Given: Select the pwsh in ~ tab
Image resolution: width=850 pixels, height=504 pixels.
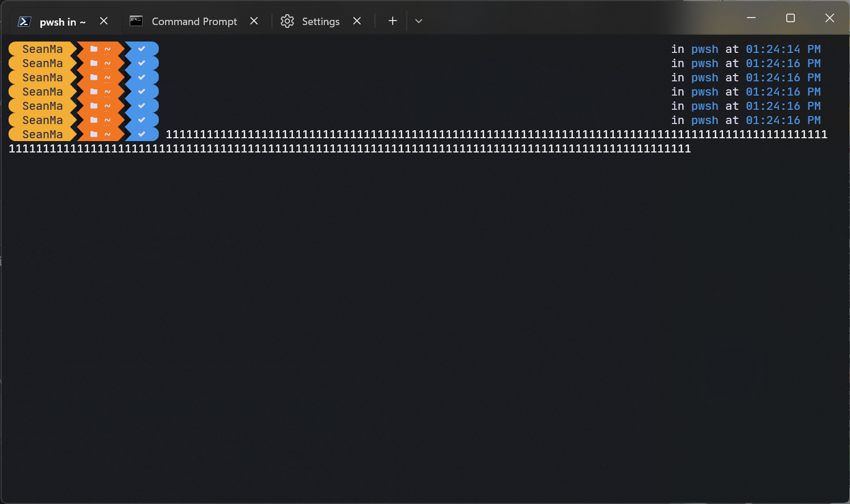Looking at the screenshot, I should coord(63,21).
